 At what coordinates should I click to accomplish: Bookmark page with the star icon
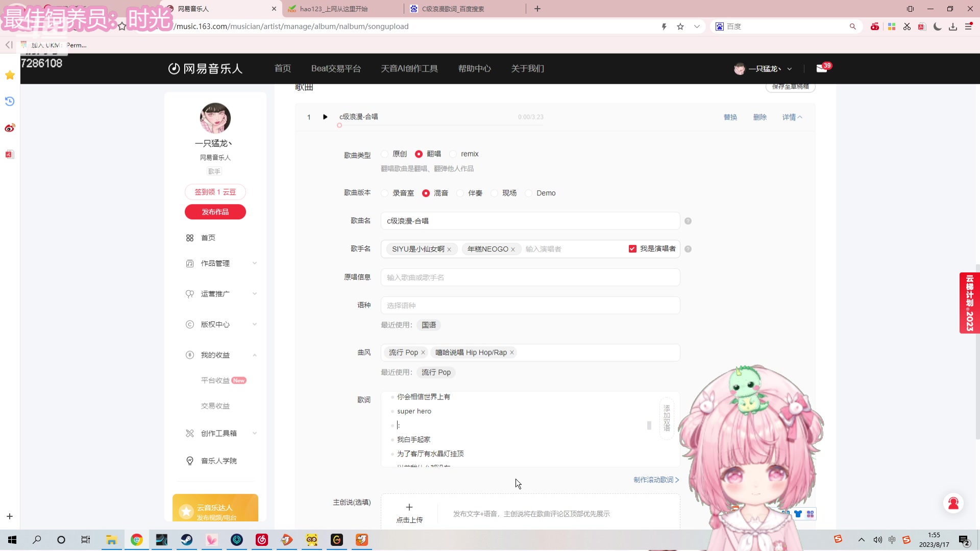[x=680, y=27]
